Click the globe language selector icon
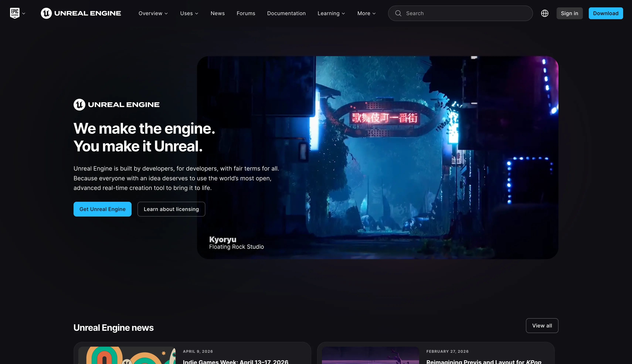 [x=545, y=13]
